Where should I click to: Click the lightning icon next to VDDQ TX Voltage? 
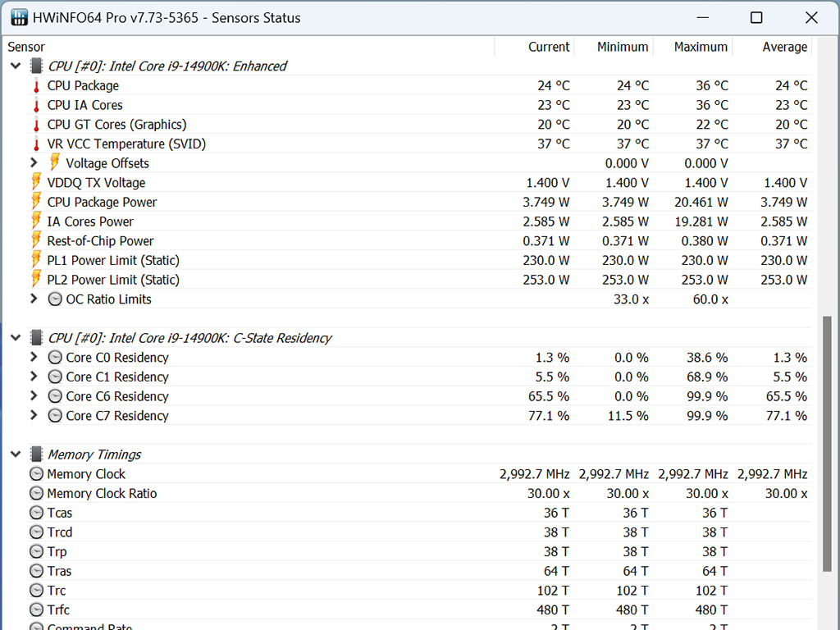[x=36, y=183]
